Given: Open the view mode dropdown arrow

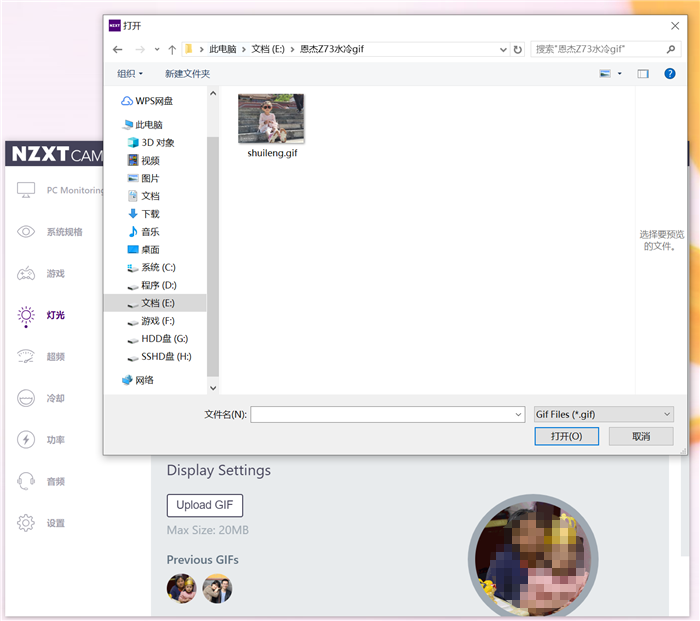Looking at the screenshot, I should pos(620,74).
